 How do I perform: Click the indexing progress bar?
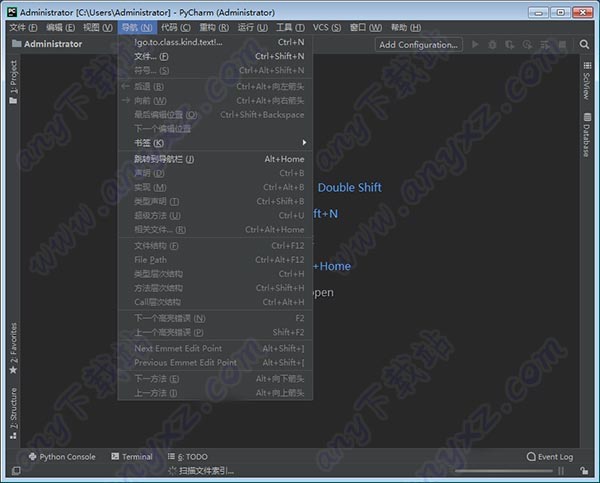[x=504, y=471]
